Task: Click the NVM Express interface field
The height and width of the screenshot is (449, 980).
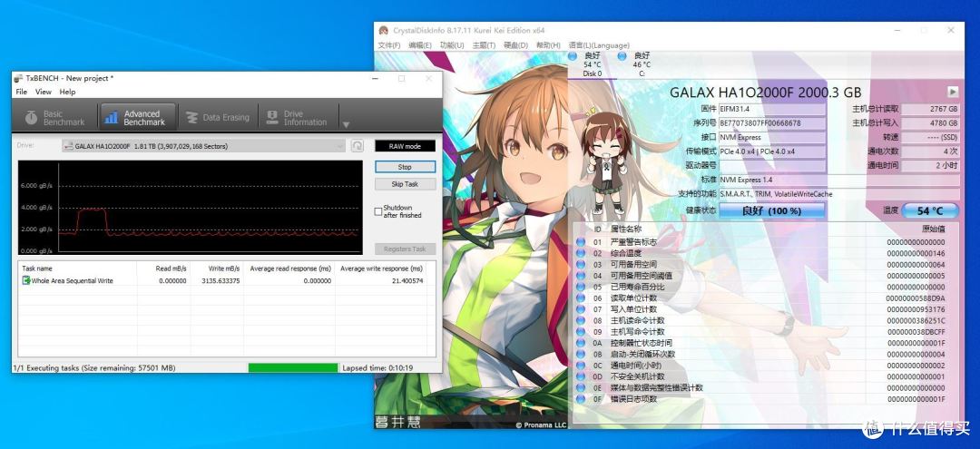Action: [772, 137]
